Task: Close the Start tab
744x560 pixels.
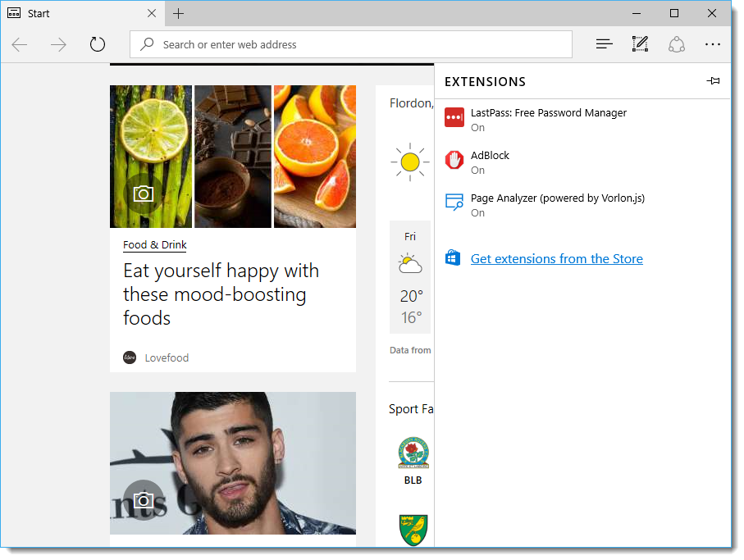Action: coord(152,13)
